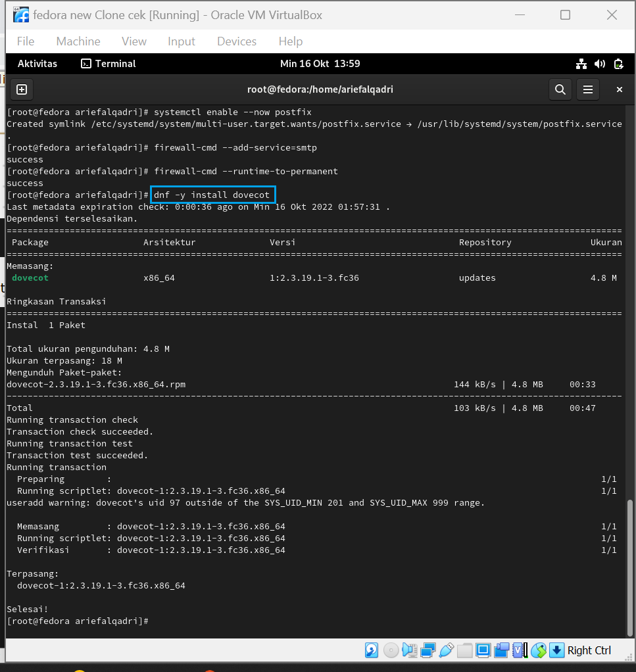Image resolution: width=636 pixels, height=672 pixels.
Task: Click the display settings monitor icon
Action: 483,650
